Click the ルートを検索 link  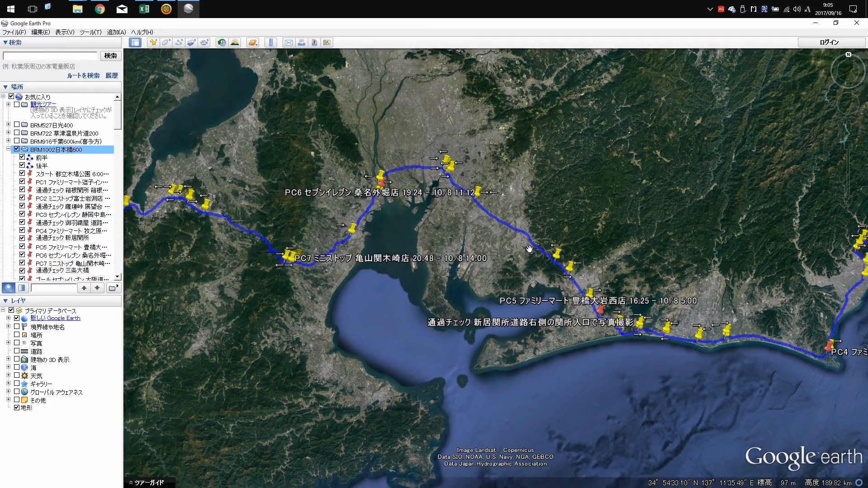[83, 75]
